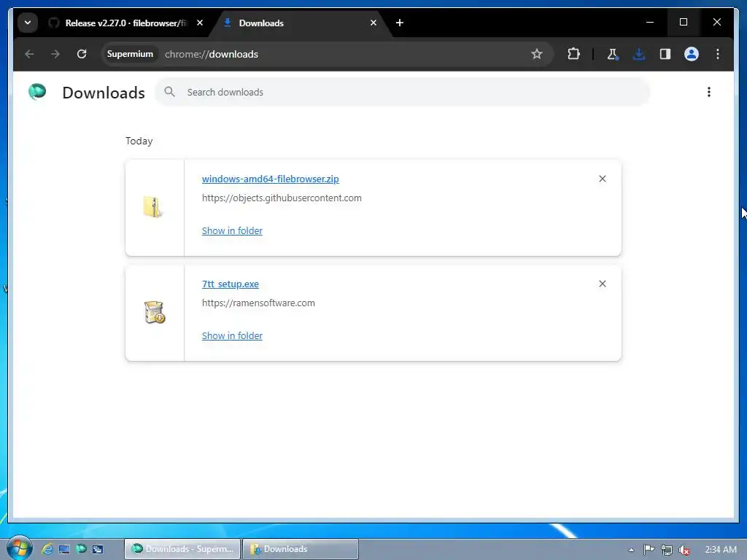Viewport: 747px width, 560px height.
Task: Open the Extensions puzzle icon
Action: [573, 54]
